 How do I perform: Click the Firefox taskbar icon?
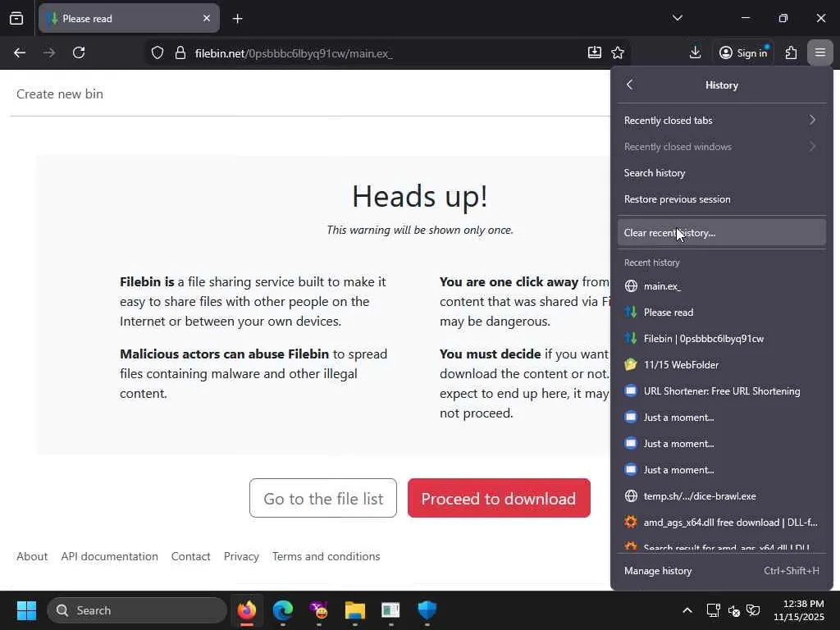tap(247, 610)
